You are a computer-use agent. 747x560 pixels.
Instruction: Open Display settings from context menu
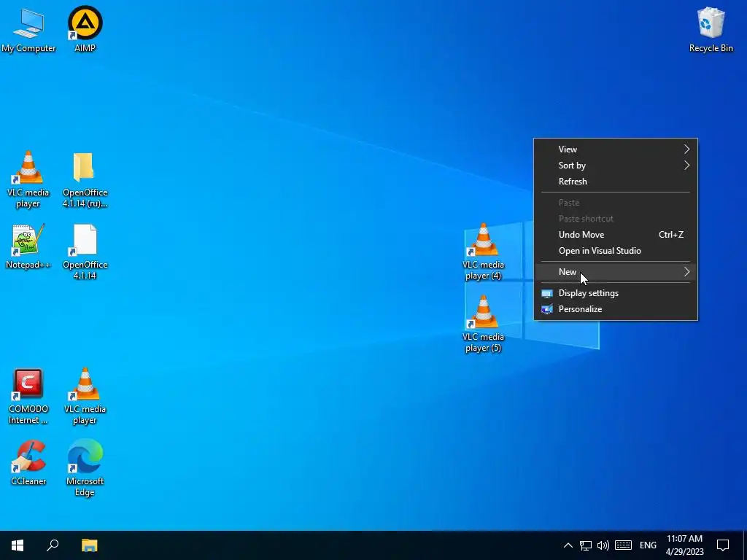click(616, 293)
